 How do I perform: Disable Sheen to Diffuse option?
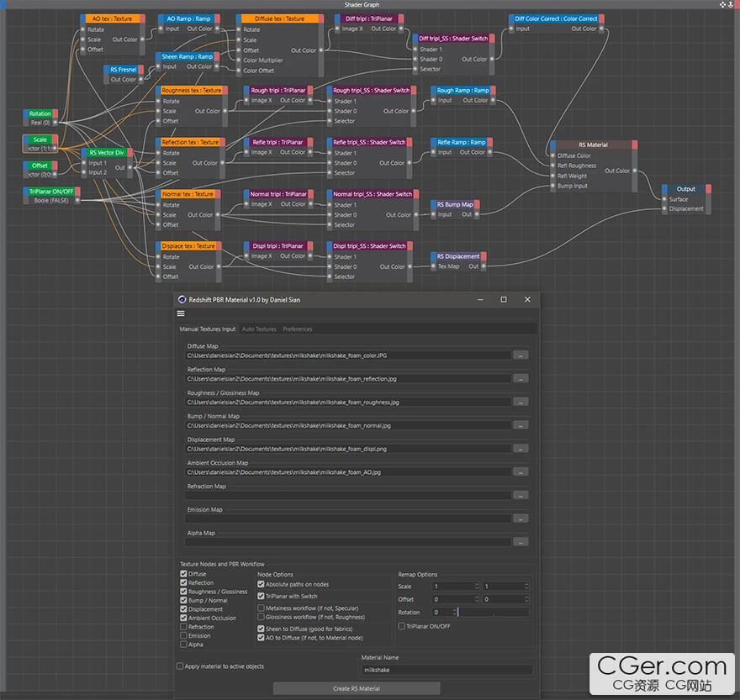(261, 629)
